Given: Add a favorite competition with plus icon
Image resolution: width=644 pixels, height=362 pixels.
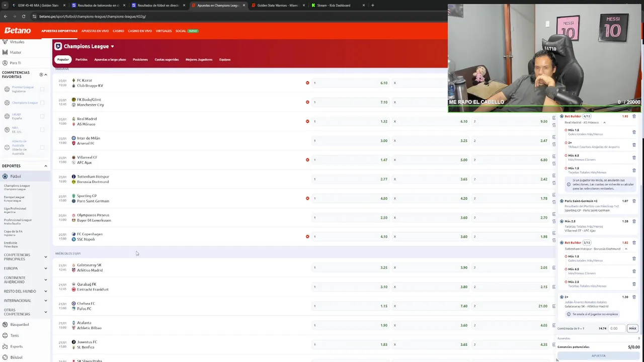Looking at the screenshot, I should (41, 74).
